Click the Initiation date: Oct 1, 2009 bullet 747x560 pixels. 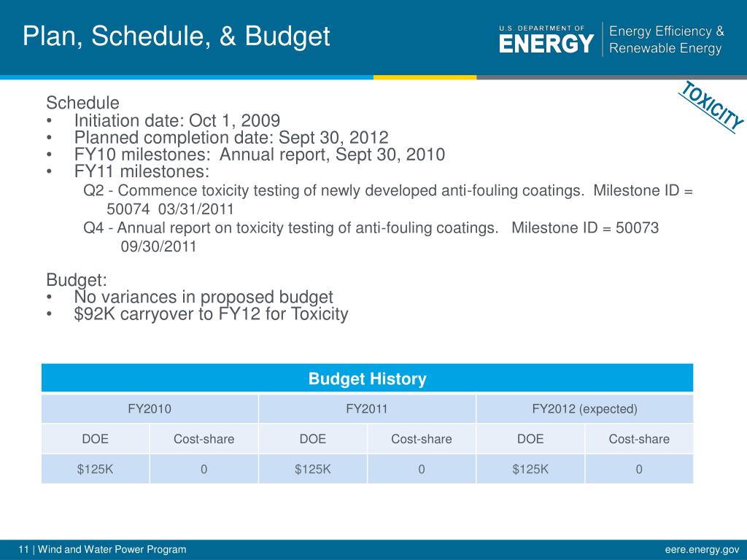tap(177, 120)
